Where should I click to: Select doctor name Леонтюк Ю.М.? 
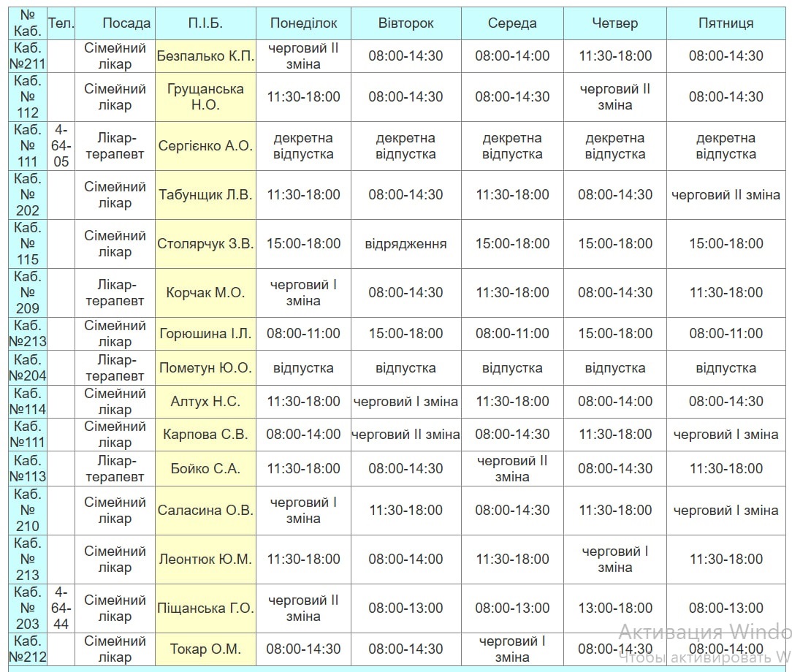(205, 560)
